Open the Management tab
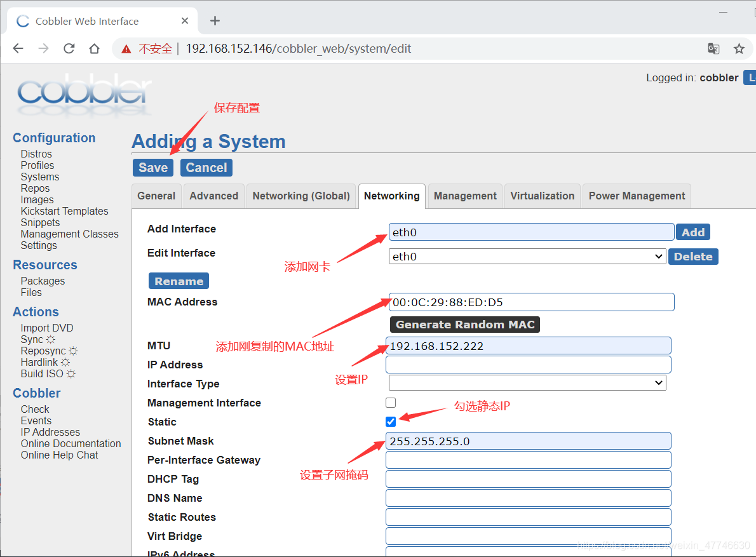Screen dimensions: 756x557 pos(465,196)
